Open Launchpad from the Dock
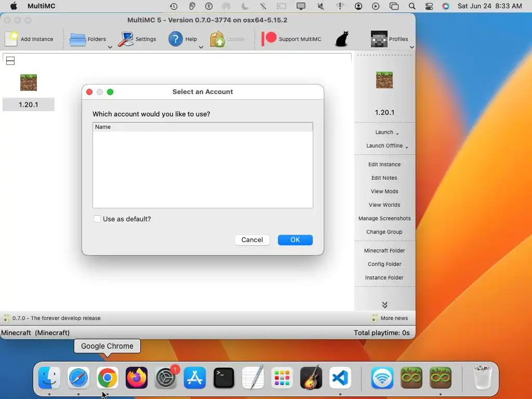This screenshot has height=399, width=532. point(282,378)
